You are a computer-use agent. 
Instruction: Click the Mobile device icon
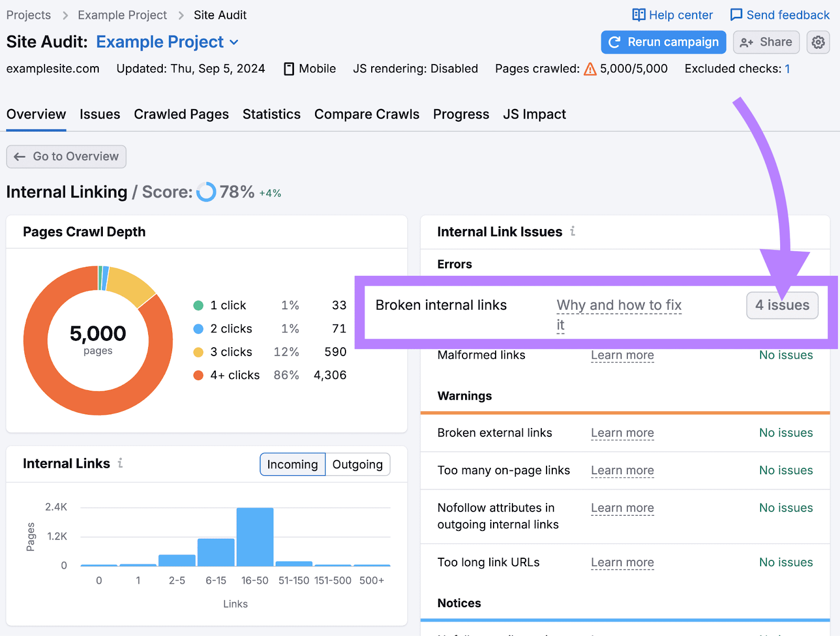(x=289, y=69)
